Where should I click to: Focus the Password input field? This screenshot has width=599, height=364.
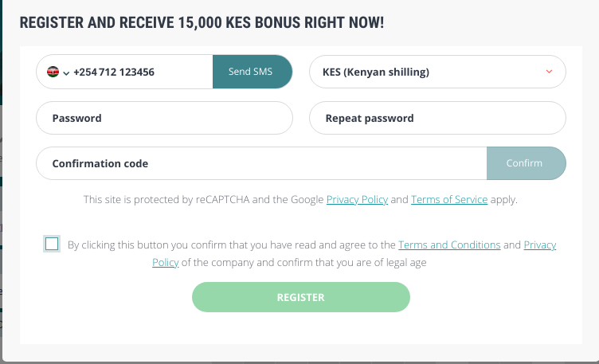pyautogui.click(x=165, y=118)
